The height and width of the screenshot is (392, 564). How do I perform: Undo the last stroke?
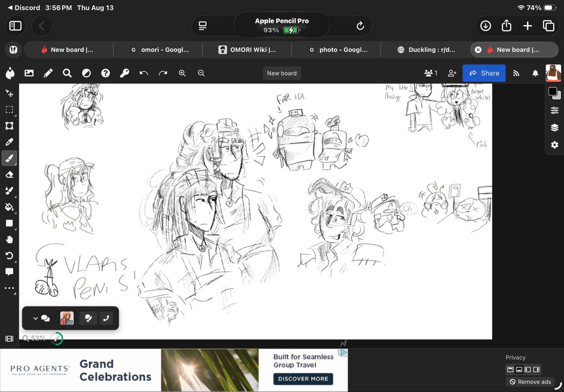(x=144, y=73)
